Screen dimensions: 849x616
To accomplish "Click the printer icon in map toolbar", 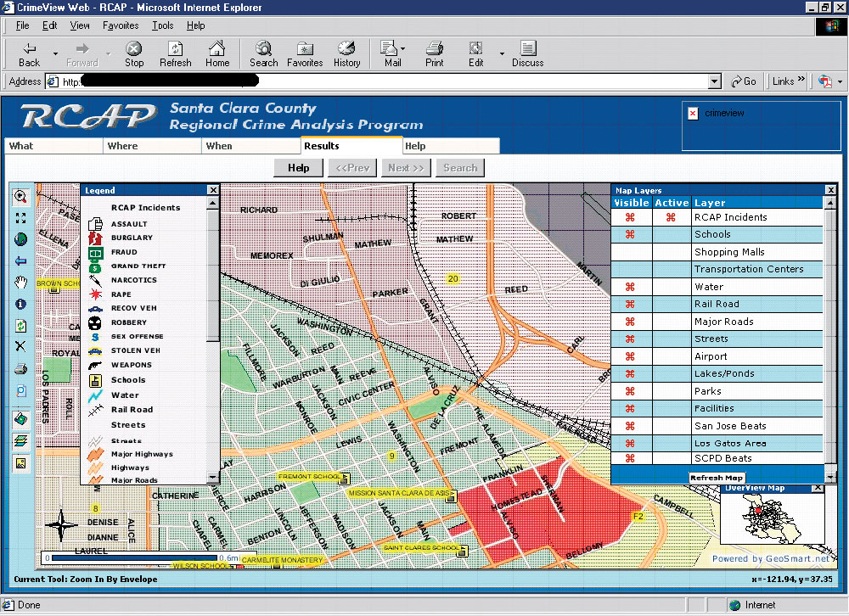I will [20, 369].
